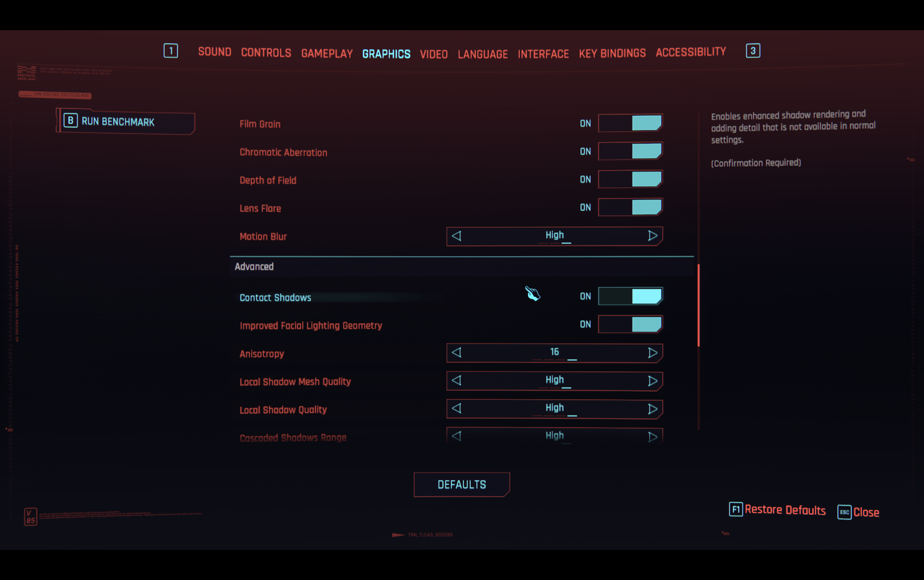Raise Anisotropy using right arrow
This screenshot has height=580, width=924.
[x=652, y=353]
